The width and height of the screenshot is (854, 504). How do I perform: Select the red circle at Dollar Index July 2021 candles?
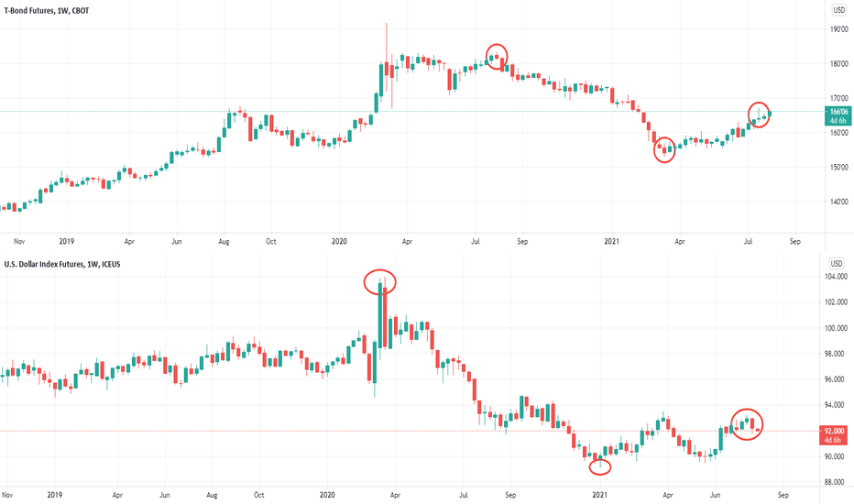click(x=747, y=424)
